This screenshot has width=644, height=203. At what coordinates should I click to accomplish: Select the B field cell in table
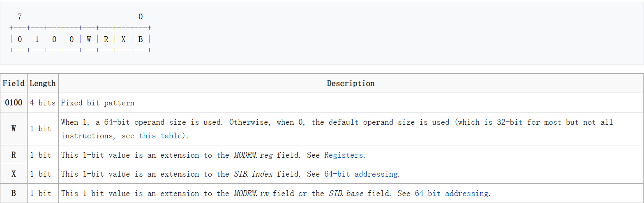coord(14,193)
